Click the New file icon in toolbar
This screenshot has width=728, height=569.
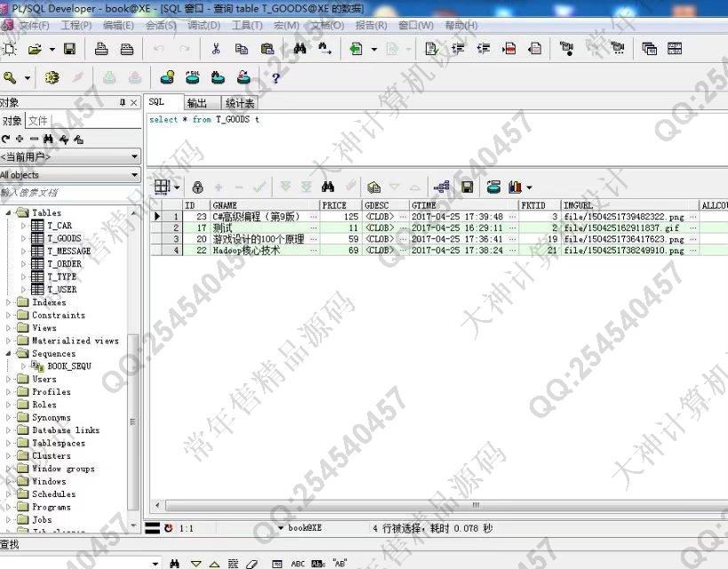coord(9,49)
